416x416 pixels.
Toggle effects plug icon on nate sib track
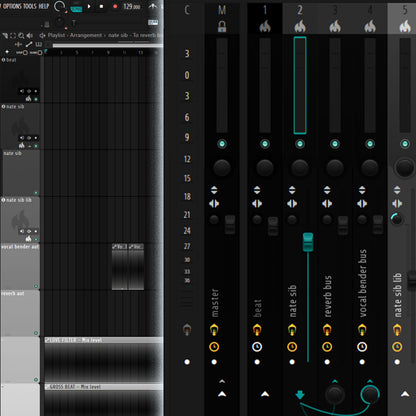292,330
